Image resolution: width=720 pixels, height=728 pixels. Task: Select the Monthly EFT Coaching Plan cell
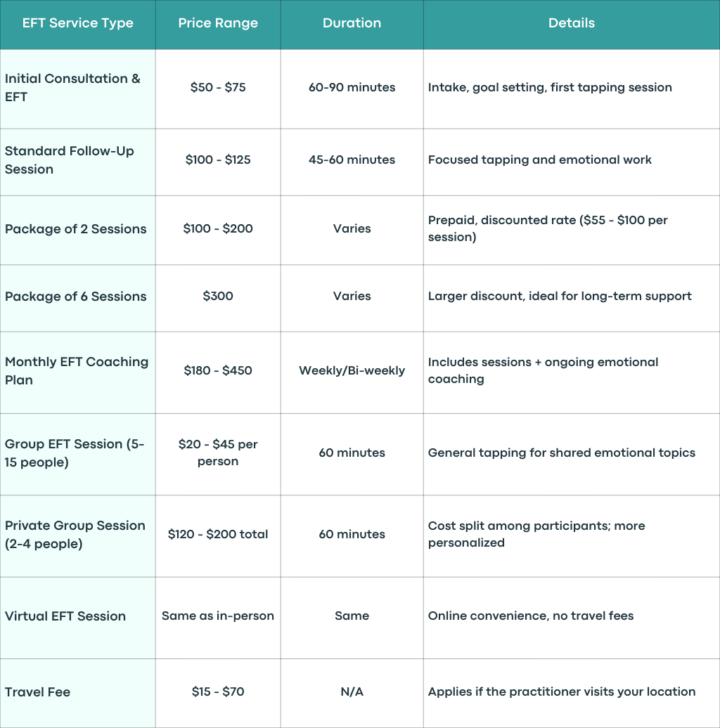pos(77,371)
